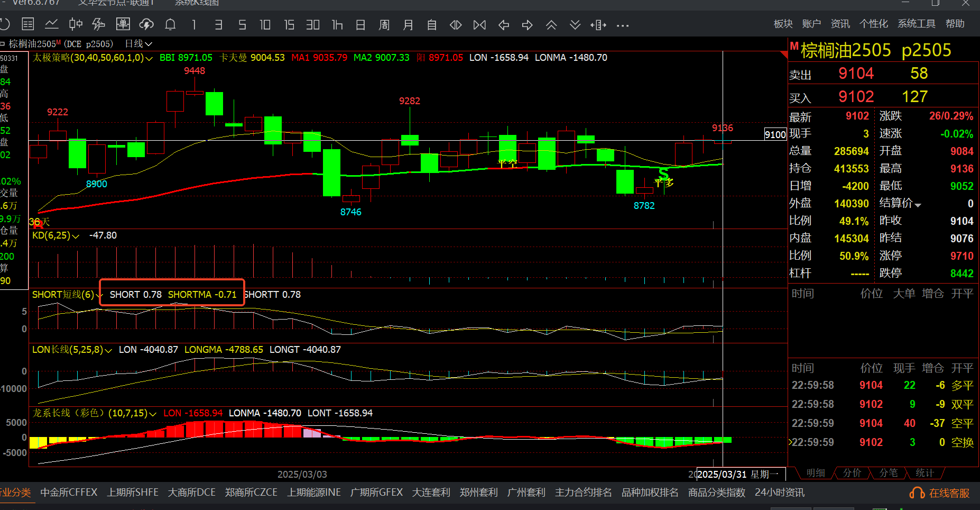The width and height of the screenshot is (980, 510).
Task: Open the 上期能源INE exchange tab
Action: point(314,493)
